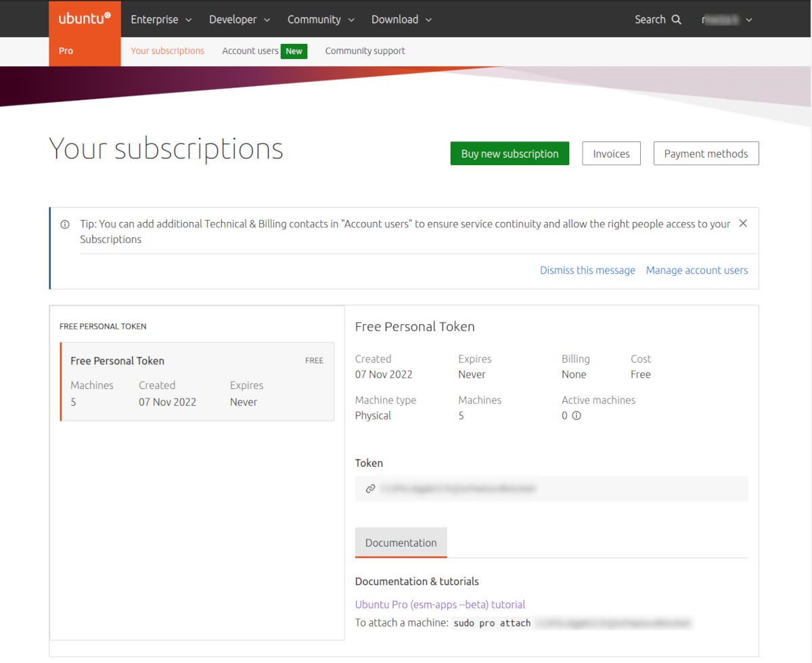The height and width of the screenshot is (663, 812).
Task: Go to Your subscriptions tab
Action: tap(167, 51)
